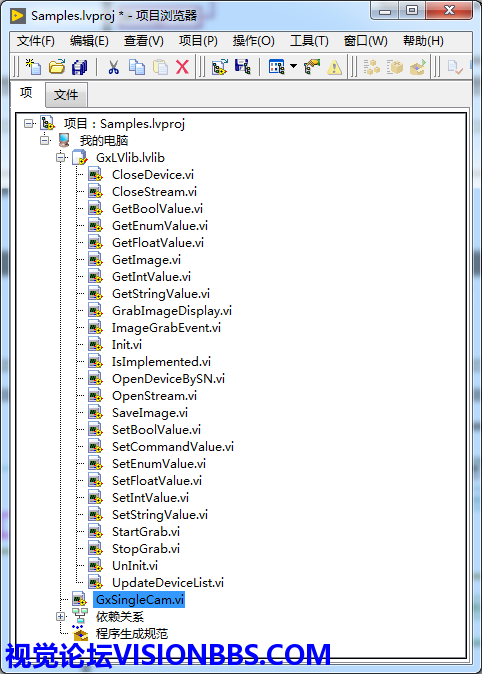
Task: Collapse the GxLVlib.lvlib library node
Action: coord(61,158)
